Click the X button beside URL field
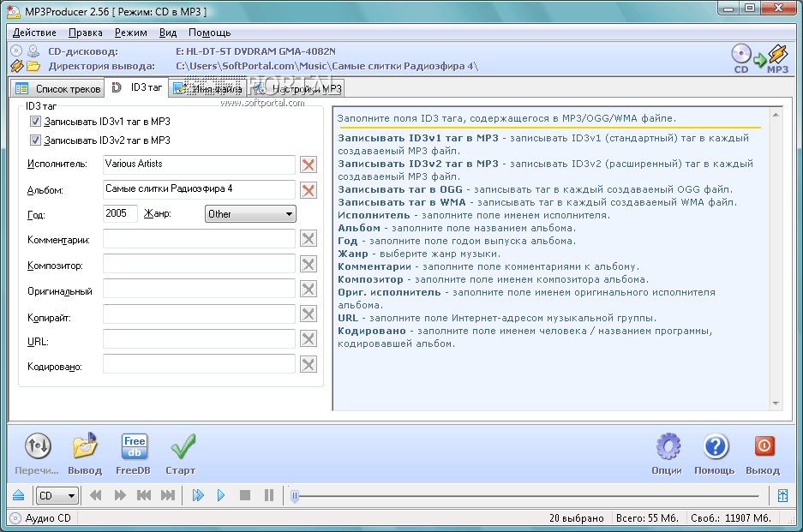Image resolution: width=803 pixels, height=532 pixels. (309, 339)
